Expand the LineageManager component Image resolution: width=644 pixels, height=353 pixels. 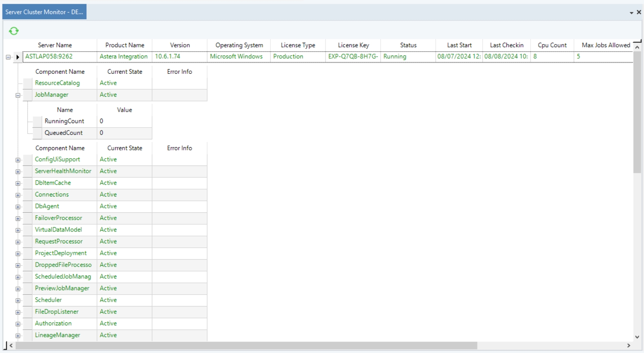18,336
